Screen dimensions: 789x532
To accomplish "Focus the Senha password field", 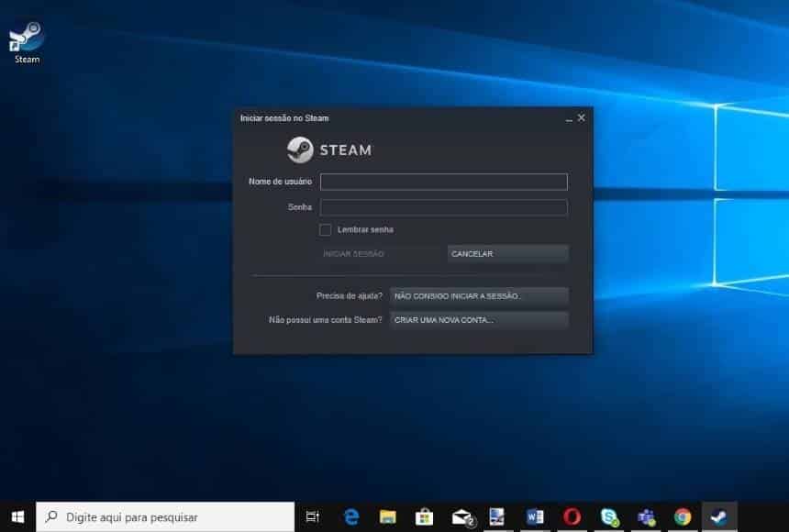I will [x=444, y=207].
